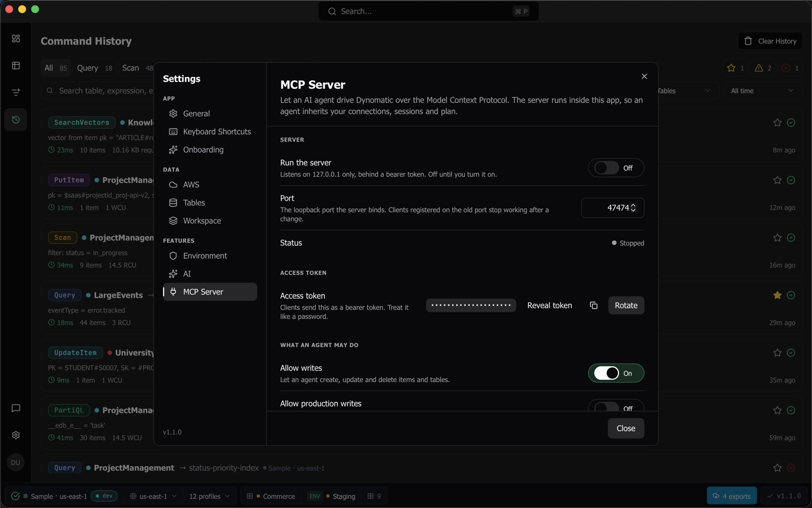Screen dimensions: 812x508
Task: Open the chat feedback icon in left sidebar
Action: pyautogui.click(x=16, y=408)
